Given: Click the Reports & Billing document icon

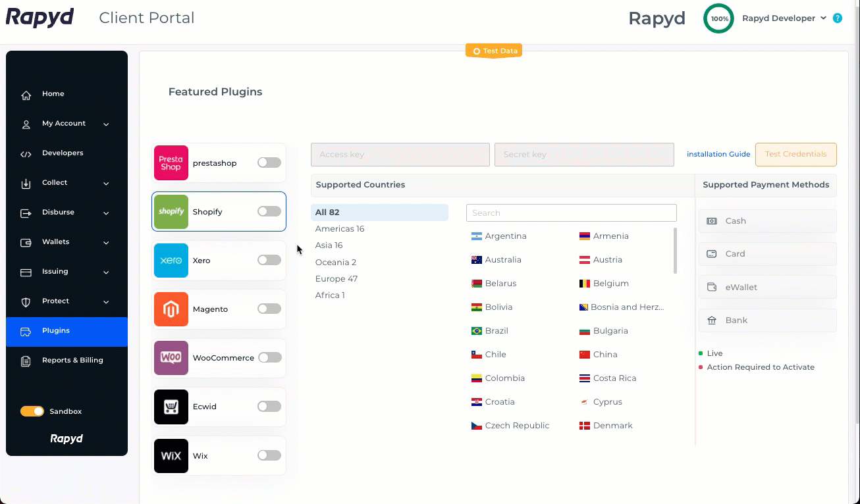Looking at the screenshot, I should click(26, 361).
